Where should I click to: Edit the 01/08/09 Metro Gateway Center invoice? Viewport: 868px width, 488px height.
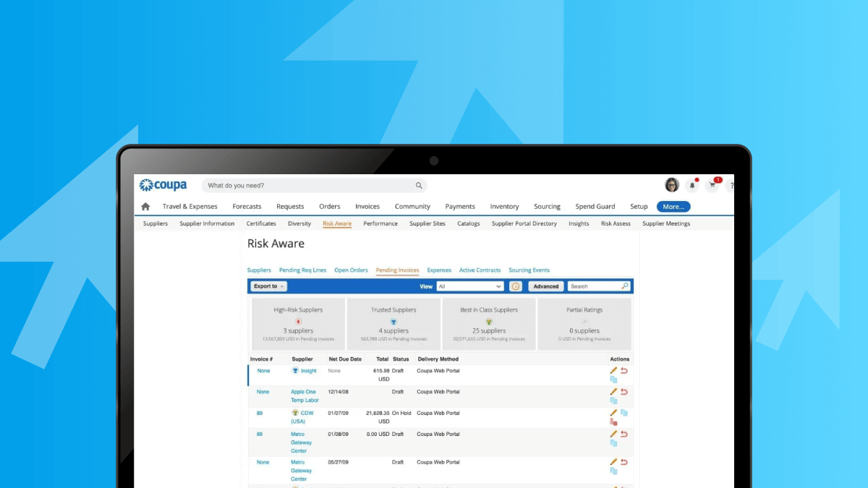[x=613, y=435]
